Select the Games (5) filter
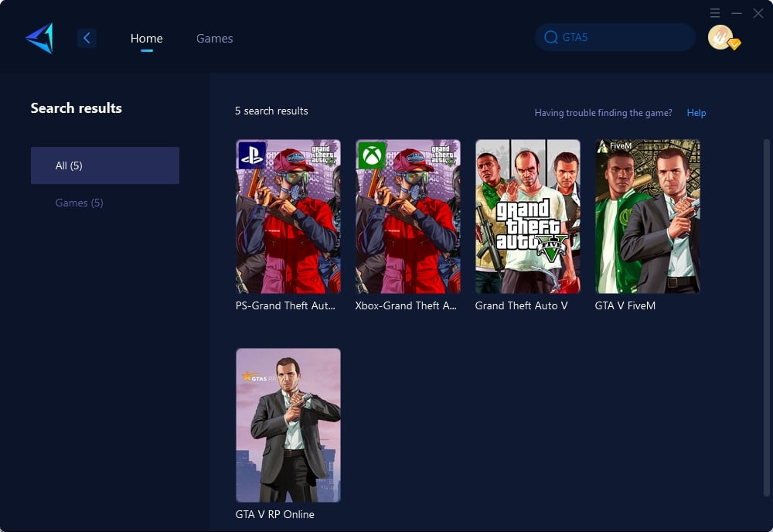The width and height of the screenshot is (773, 532). [x=80, y=203]
